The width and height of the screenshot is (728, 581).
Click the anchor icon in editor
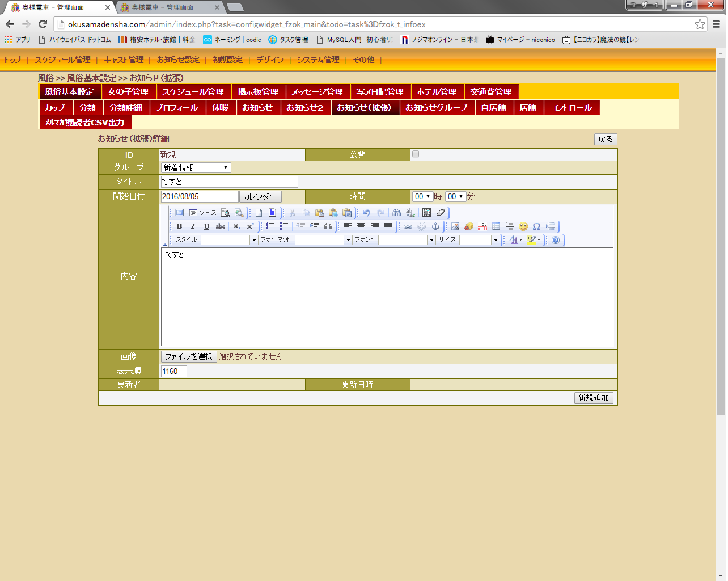435,226
